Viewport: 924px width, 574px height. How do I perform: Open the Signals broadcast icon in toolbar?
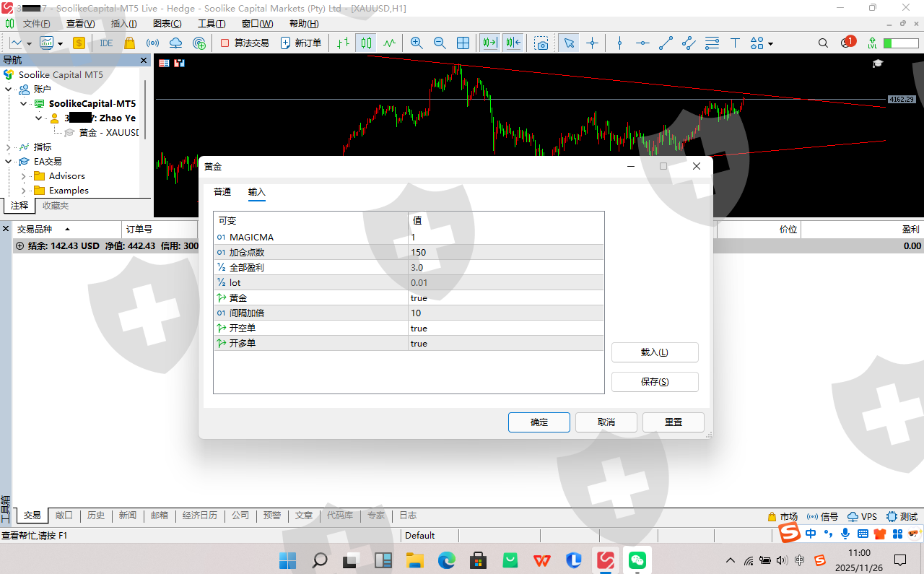click(x=153, y=43)
